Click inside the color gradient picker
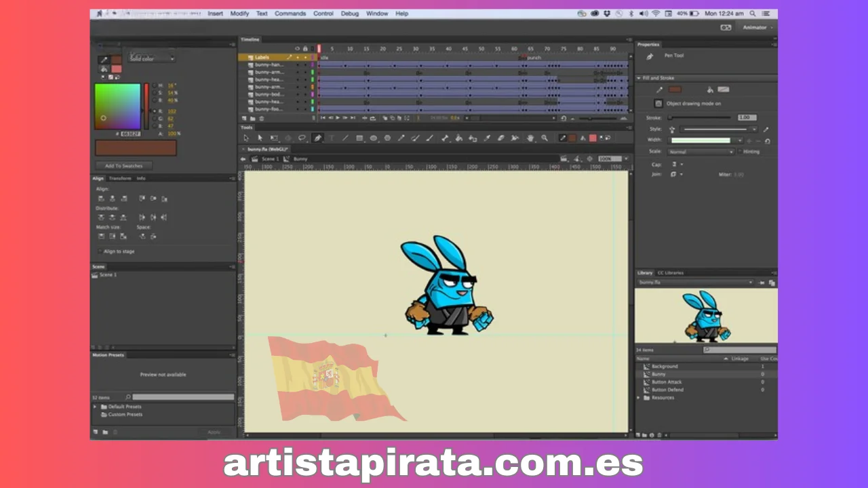Image resolution: width=868 pixels, height=488 pixels. point(117,106)
